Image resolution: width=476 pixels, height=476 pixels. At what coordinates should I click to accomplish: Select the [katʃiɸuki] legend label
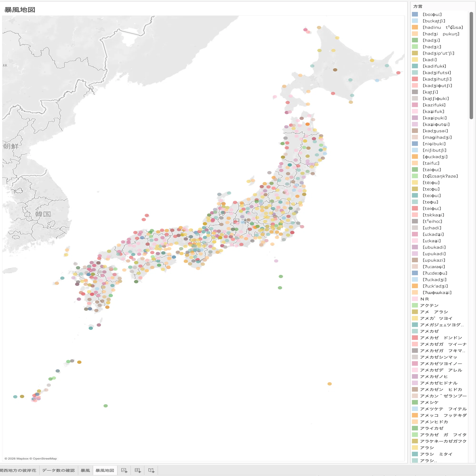(436, 99)
